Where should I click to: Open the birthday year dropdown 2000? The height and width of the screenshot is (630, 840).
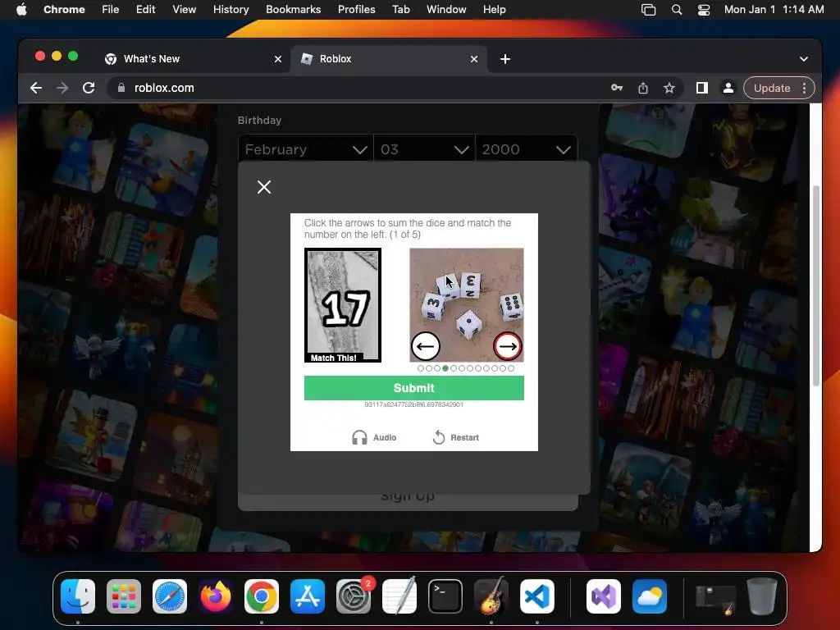coord(526,149)
